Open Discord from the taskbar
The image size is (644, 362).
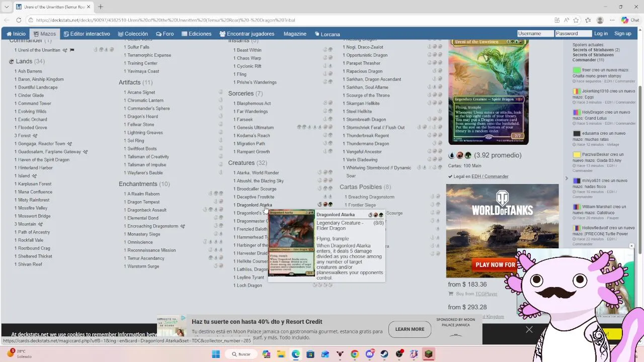[x=370, y=354]
